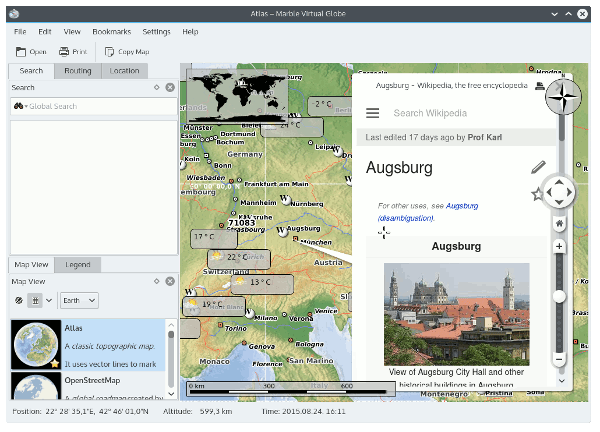Follow the Augsburg (disambiguation) link

406,217
